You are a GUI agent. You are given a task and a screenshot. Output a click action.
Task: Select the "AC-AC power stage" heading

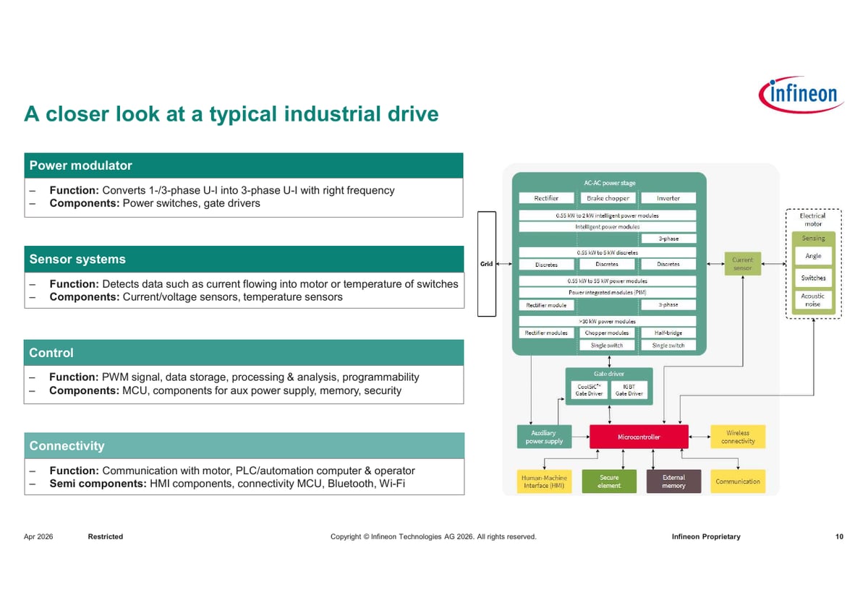tap(610, 183)
